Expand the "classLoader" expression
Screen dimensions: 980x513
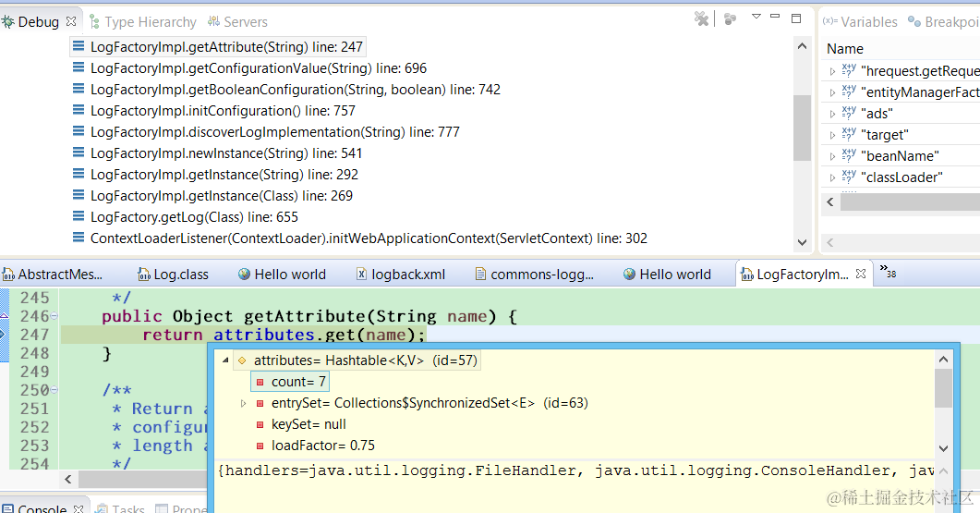pyautogui.click(x=832, y=177)
